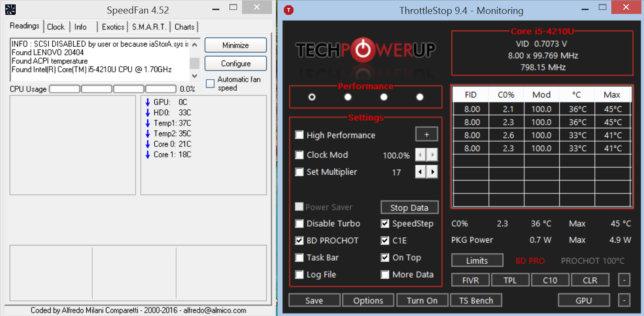Image resolution: width=644 pixels, height=316 pixels.
Task: Click the blue arrow beside Core 0 reading
Action: (x=148, y=144)
